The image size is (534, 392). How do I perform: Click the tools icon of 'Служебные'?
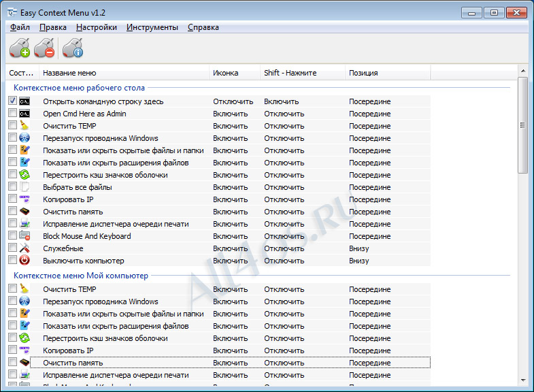(24, 248)
